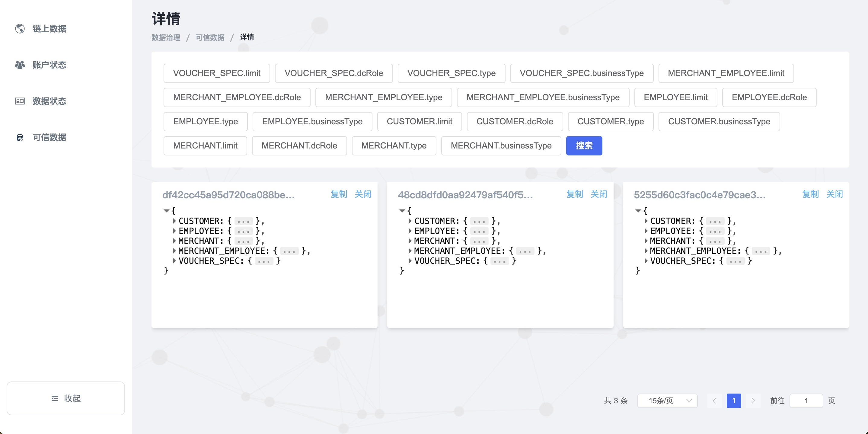This screenshot has height=434, width=868.
Task: Click the globe icon for 链上数据
Action: tap(20, 29)
